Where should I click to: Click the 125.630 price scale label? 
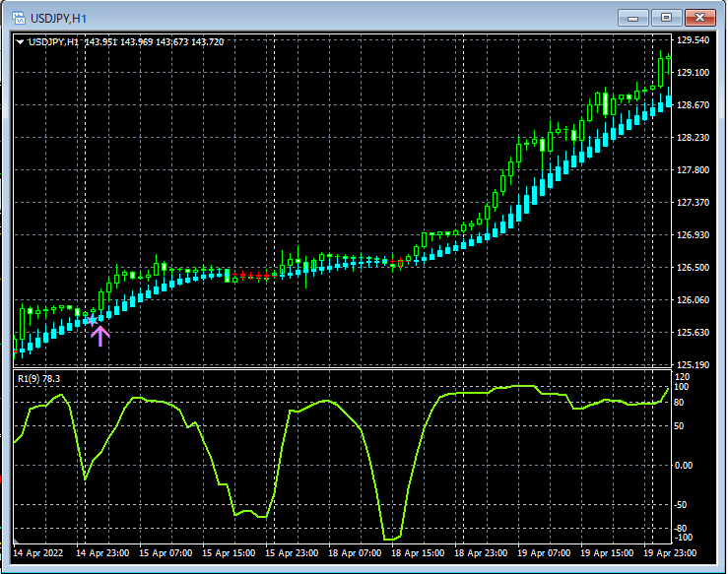[x=694, y=332]
